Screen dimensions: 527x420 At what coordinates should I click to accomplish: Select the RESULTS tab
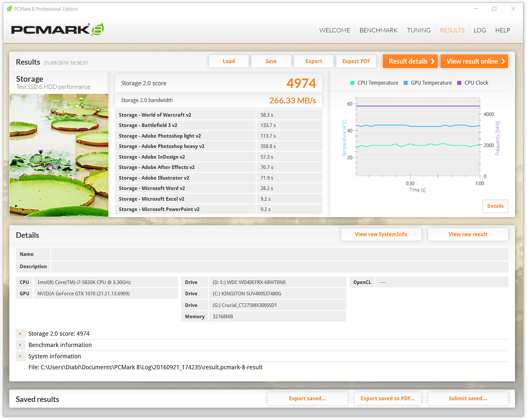point(452,30)
